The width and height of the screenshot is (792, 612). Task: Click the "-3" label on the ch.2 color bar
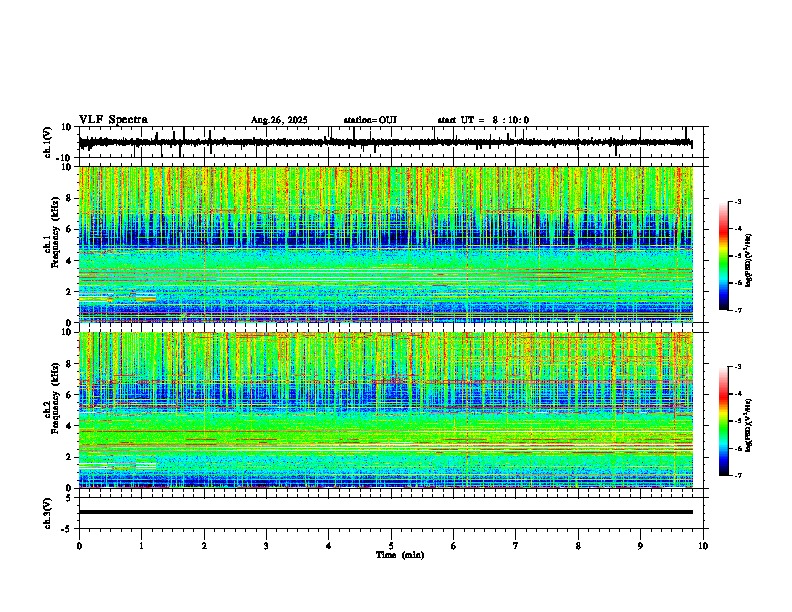(737, 367)
